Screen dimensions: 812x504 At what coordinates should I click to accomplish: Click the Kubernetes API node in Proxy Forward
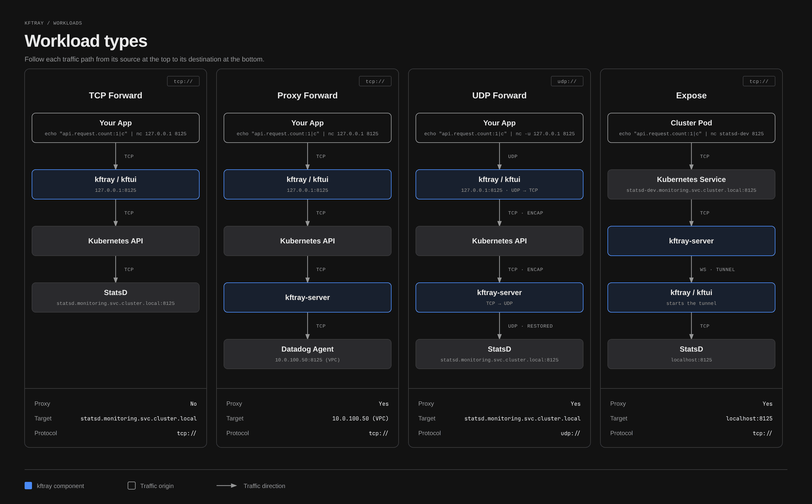point(307,241)
